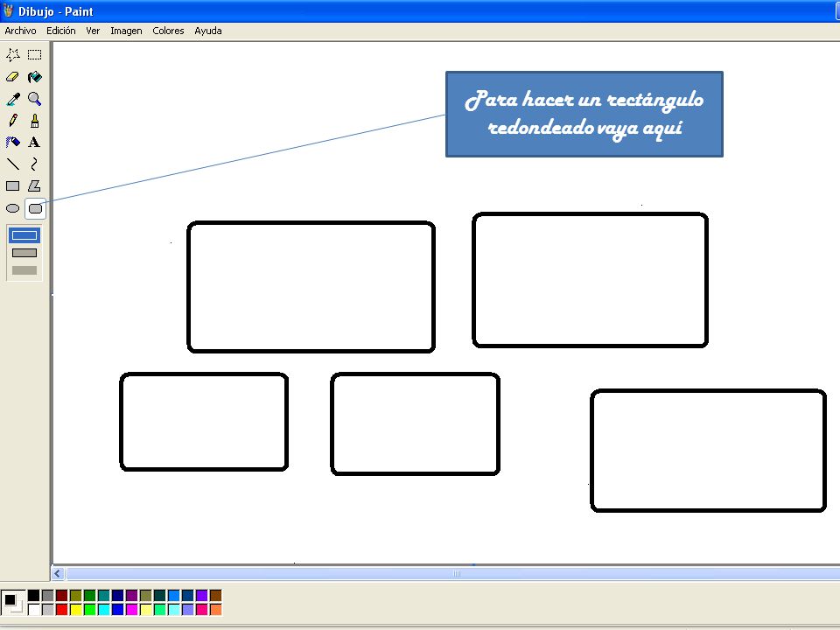Open the Colores menu
Screen dimensions: 840x630
[x=168, y=31]
